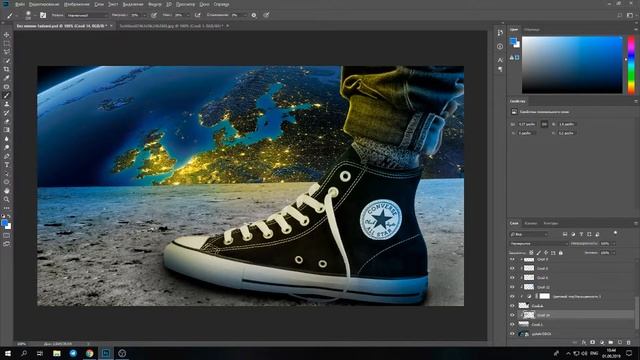Open File Explorer from the taskbar
Image resolution: width=640 pixels, height=360 pixels.
coord(57,353)
